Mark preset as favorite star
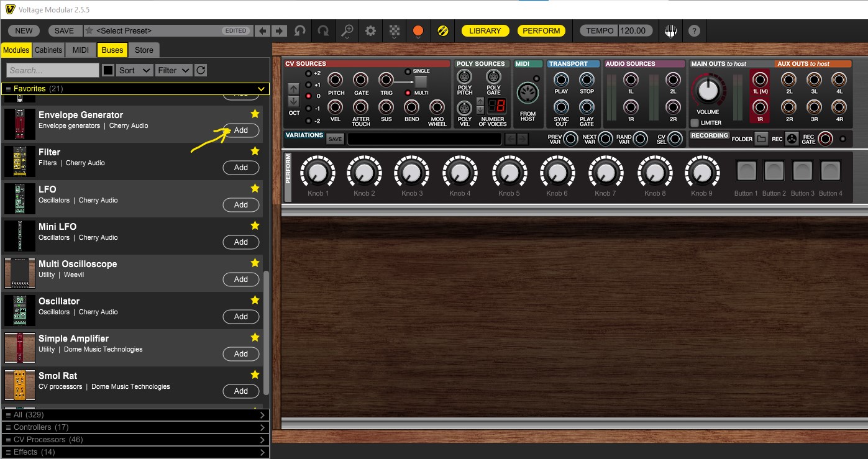 (x=89, y=30)
